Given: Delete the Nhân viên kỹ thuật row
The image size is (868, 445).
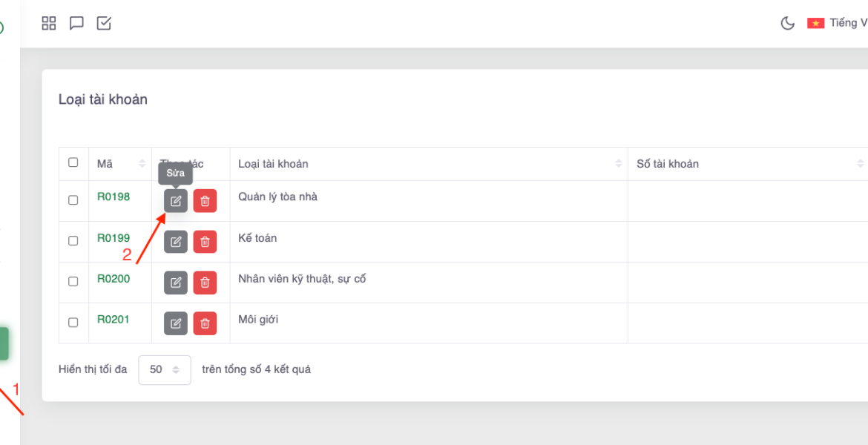Looking at the screenshot, I should 205,283.
